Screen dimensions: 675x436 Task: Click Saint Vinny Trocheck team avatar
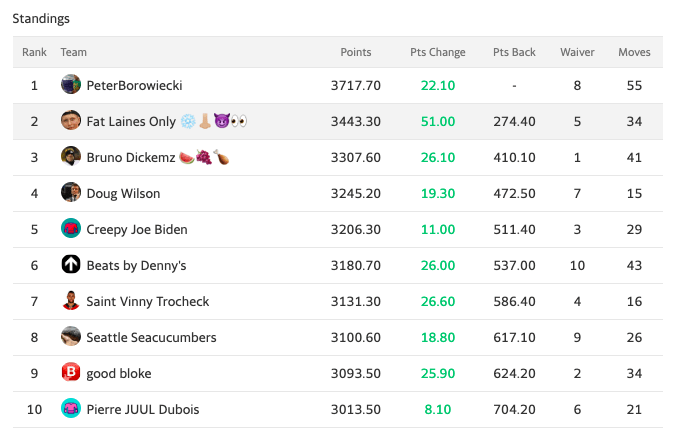[x=71, y=301]
